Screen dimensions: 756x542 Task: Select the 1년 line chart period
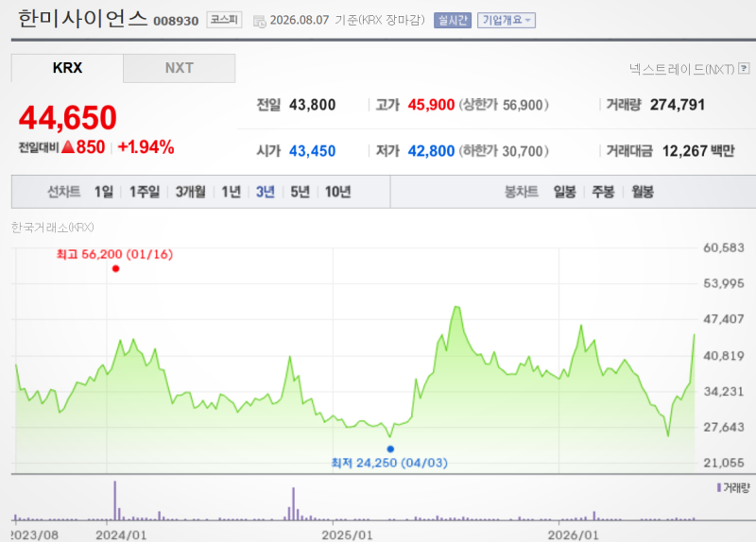pyautogui.click(x=231, y=192)
